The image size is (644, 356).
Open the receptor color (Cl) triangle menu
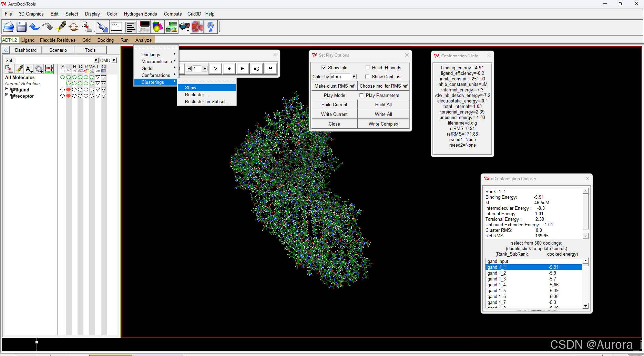click(103, 96)
